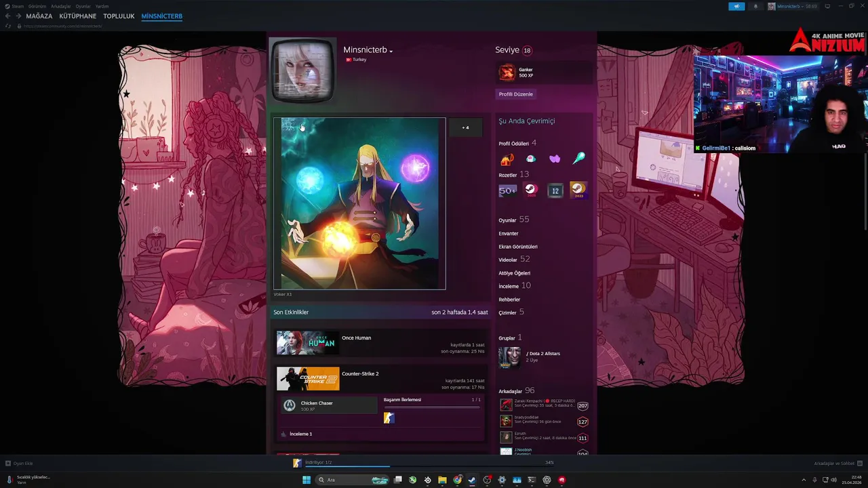Go back with the Steam back arrow

[x=8, y=16]
